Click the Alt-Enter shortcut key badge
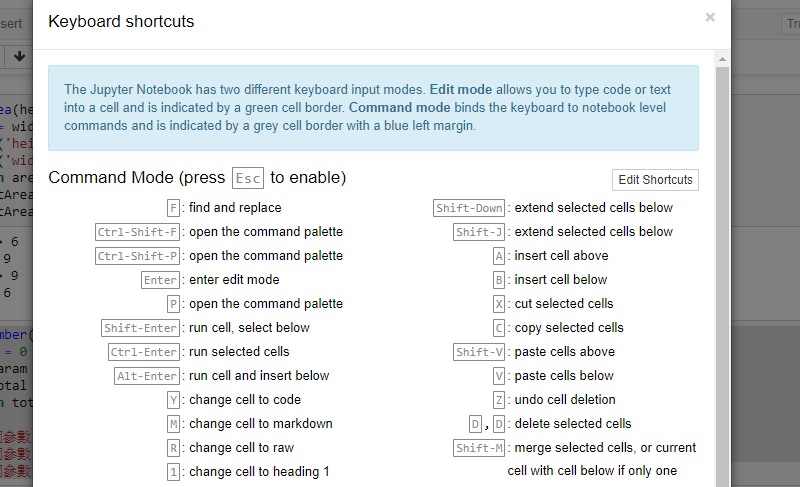Viewport: 800px width, 487px height. [148, 376]
